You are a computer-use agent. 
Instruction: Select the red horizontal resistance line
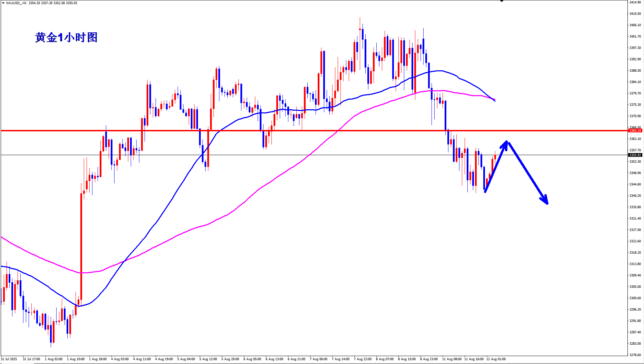pos(314,131)
